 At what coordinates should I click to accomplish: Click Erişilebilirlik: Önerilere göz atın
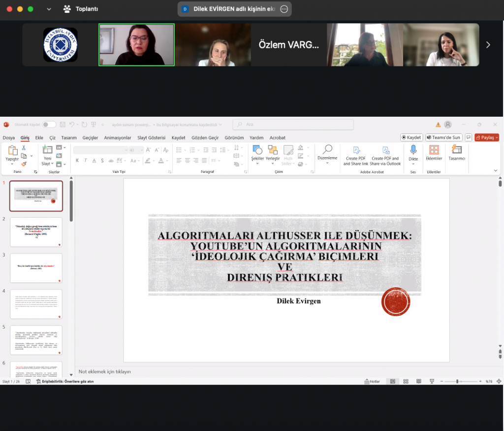coord(65,381)
